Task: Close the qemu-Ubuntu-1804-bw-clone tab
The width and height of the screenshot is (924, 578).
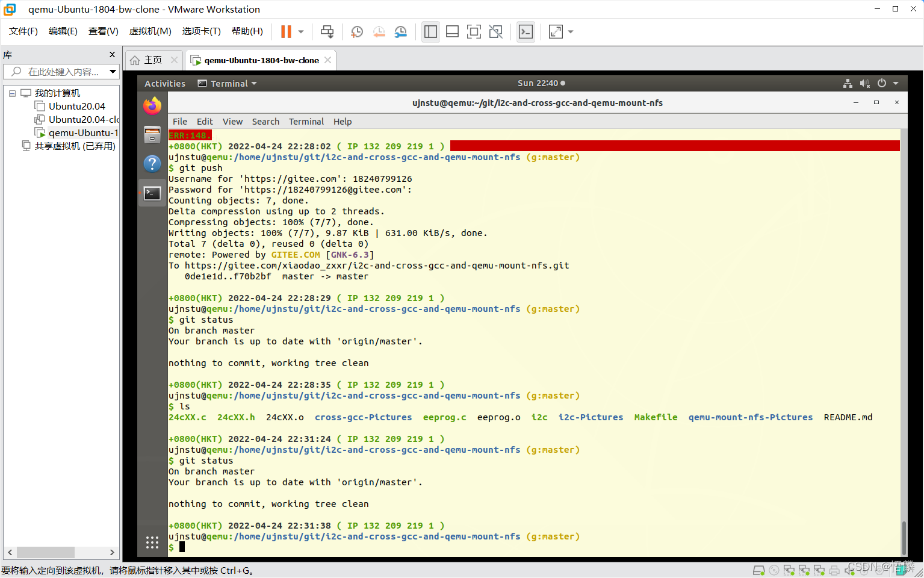Action: click(327, 60)
